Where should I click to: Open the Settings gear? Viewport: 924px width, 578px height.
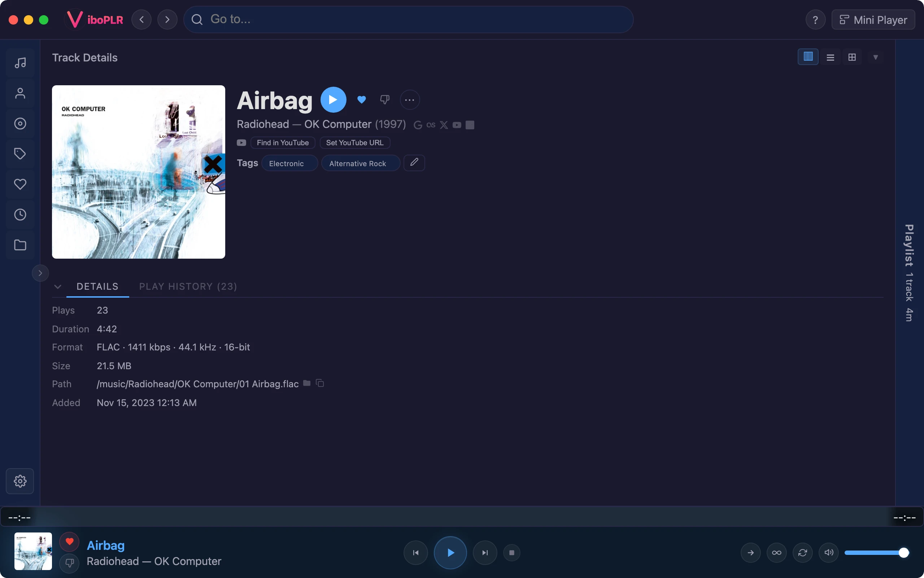coord(20,481)
